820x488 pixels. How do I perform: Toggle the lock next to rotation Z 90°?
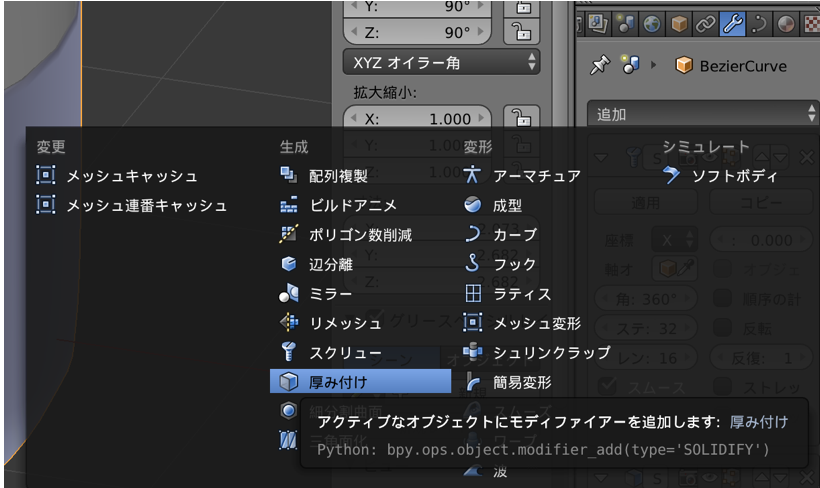tap(521, 32)
